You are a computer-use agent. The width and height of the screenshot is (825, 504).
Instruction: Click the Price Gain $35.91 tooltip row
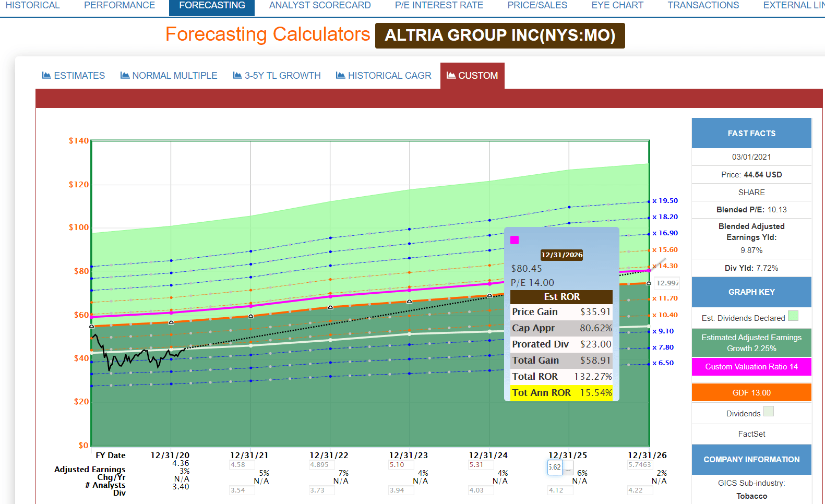click(x=561, y=312)
